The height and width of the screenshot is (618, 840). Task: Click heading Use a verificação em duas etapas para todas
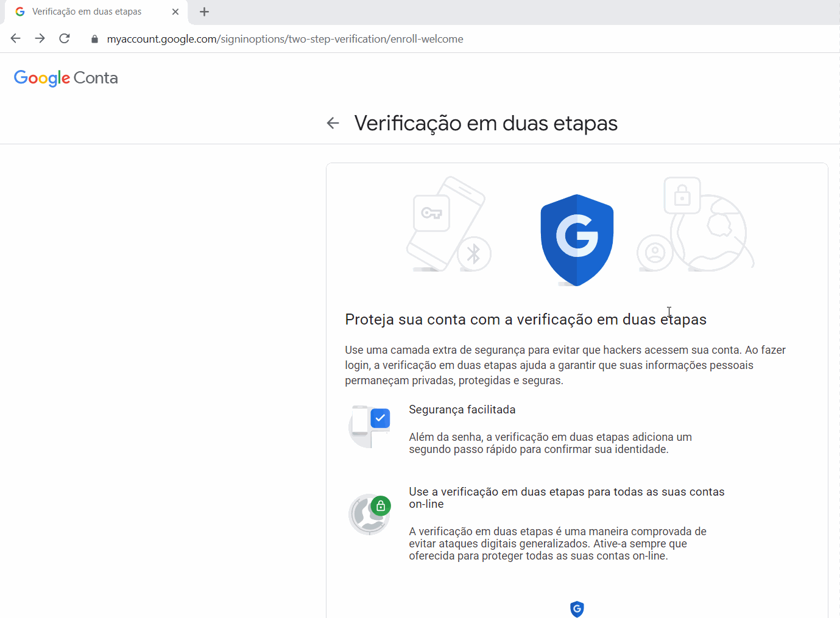click(x=567, y=497)
